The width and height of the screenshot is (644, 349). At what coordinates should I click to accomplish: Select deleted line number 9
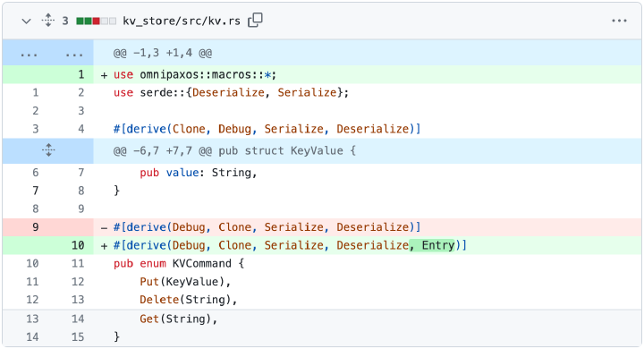click(35, 227)
